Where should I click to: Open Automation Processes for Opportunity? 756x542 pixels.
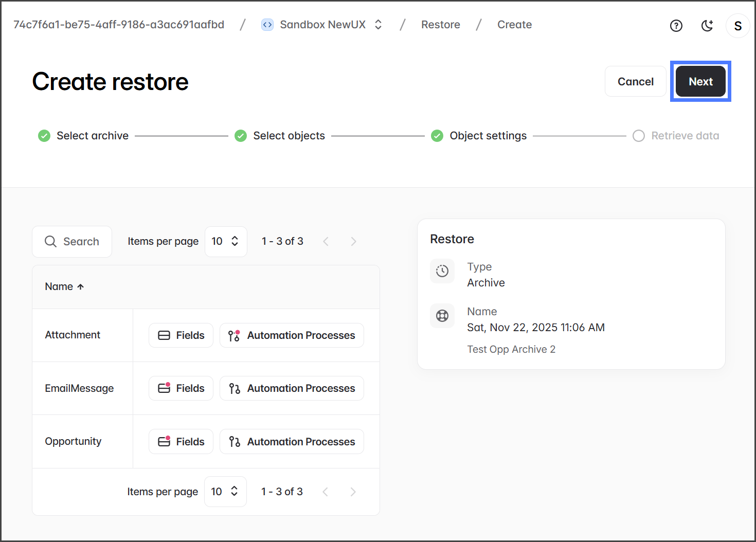pos(292,442)
